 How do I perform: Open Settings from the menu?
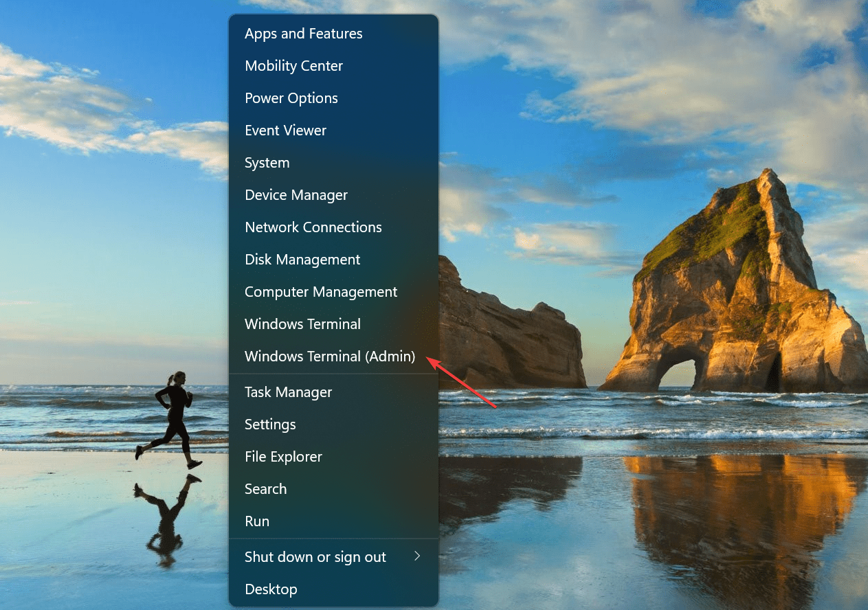click(333, 425)
